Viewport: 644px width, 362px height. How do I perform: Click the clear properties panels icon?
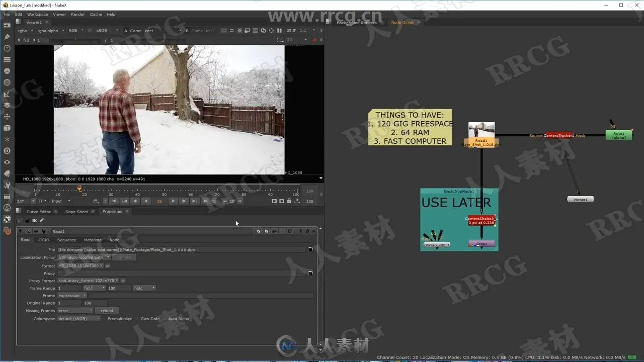pos(35,221)
